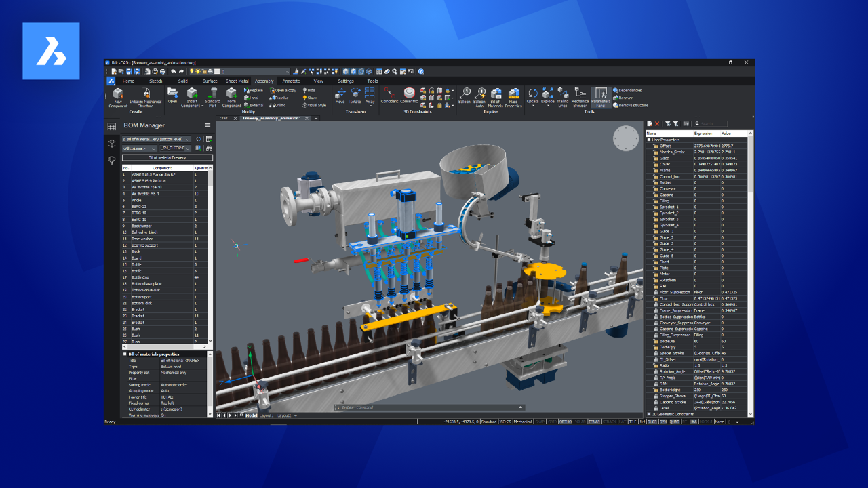Open the Sheet Metal ribbon tab

[237, 81]
